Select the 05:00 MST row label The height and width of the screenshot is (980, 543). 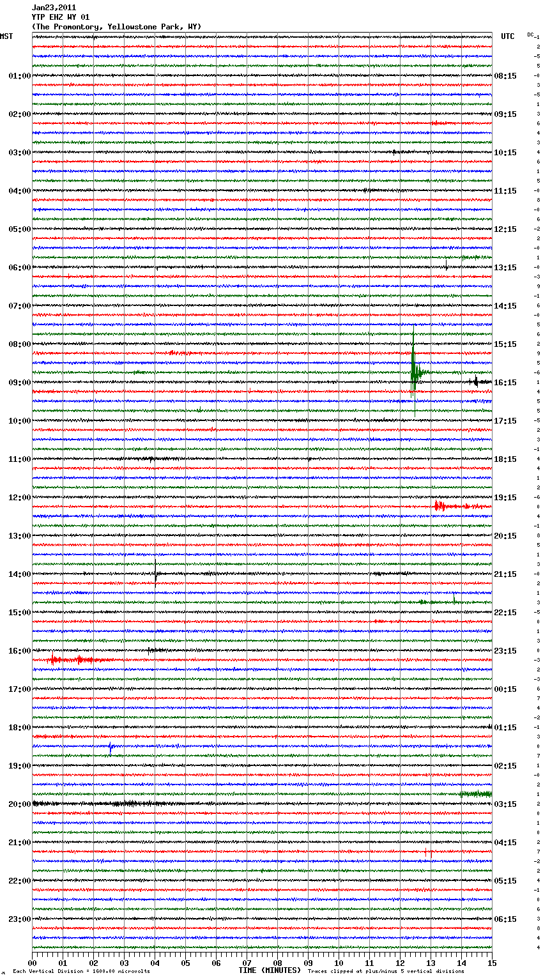(x=19, y=229)
